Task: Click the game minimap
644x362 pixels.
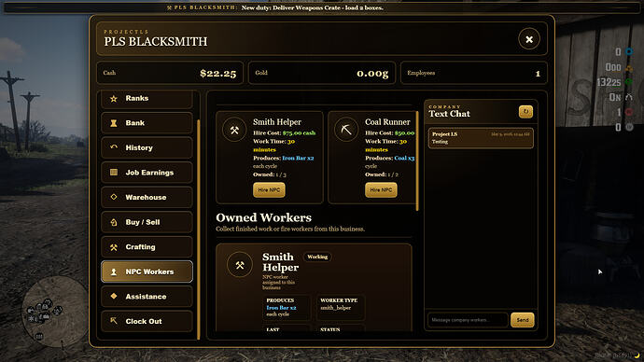Action: (x=54, y=312)
